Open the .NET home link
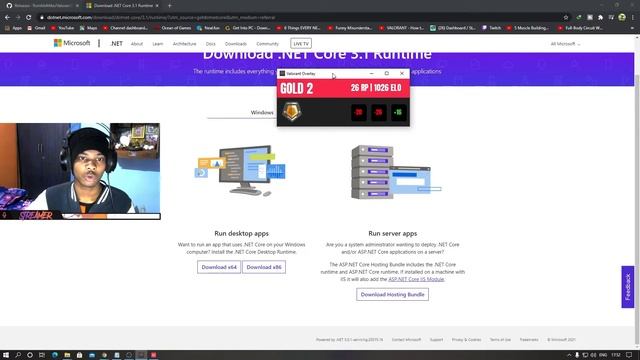 pos(116,43)
